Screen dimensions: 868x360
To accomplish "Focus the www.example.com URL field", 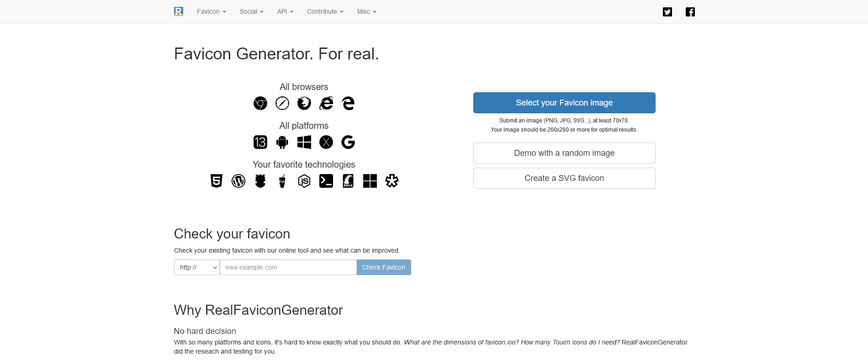I will click(288, 267).
